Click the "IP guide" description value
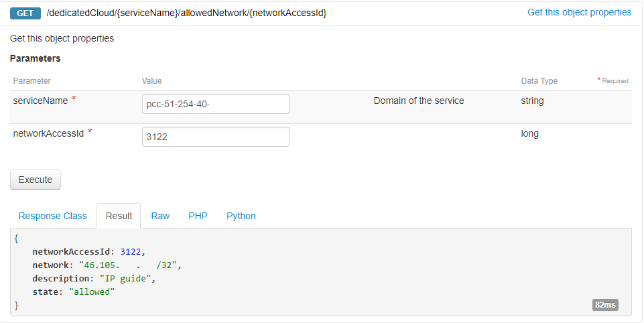 (x=125, y=279)
